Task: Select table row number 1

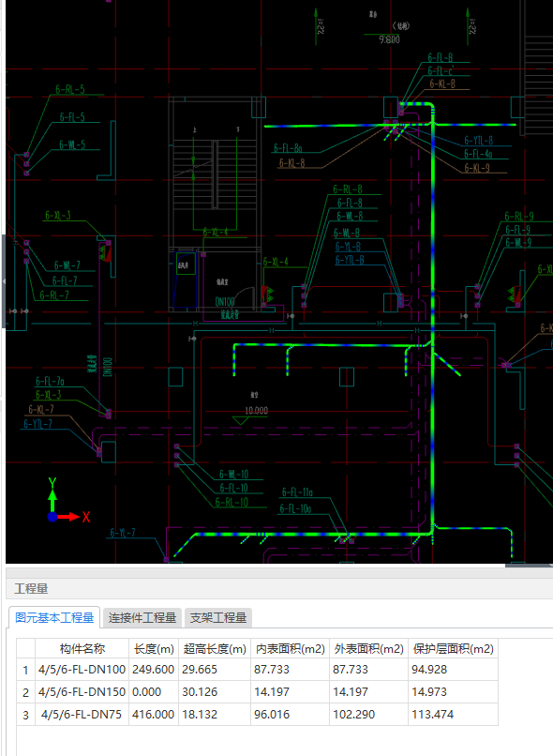Action: (x=25, y=670)
